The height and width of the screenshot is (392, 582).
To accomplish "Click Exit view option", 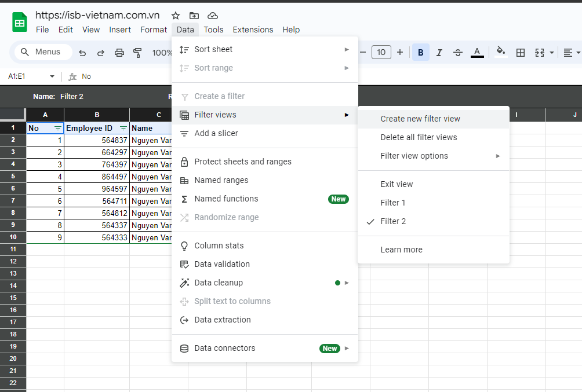I will [397, 184].
